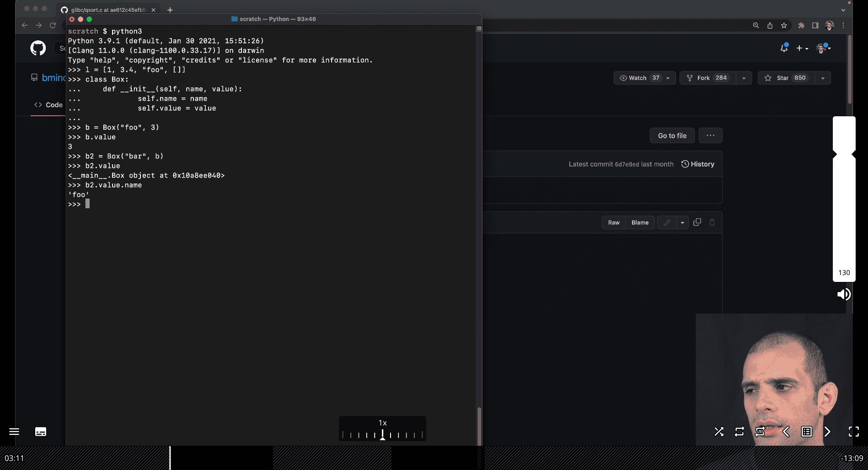Switch to the glibc/qsort.c browser tab
The height and width of the screenshot is (470, 868).
108,10
